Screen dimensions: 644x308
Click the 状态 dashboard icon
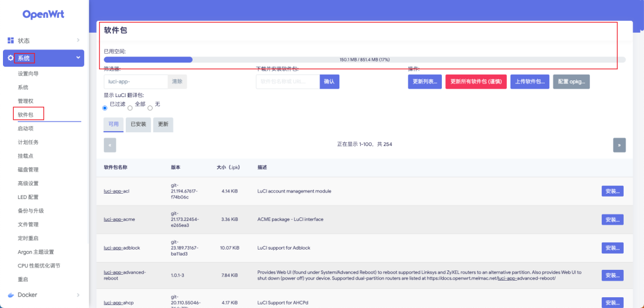click(11, 41)
